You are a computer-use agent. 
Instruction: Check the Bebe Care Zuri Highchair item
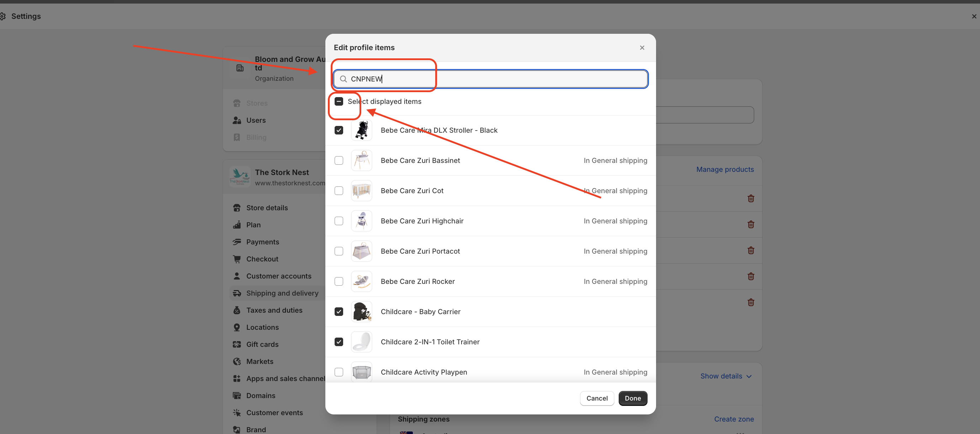tap(339, 221)
